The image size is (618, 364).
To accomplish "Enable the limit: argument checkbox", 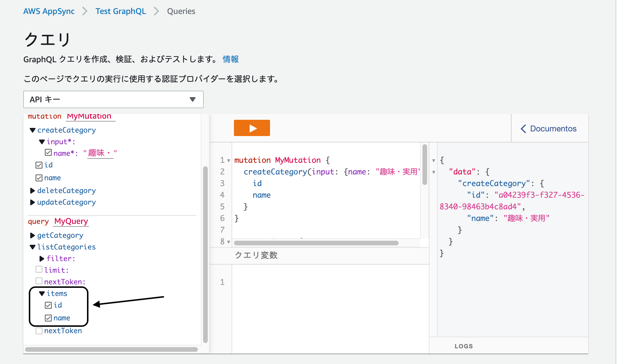I will pos(39,270).
